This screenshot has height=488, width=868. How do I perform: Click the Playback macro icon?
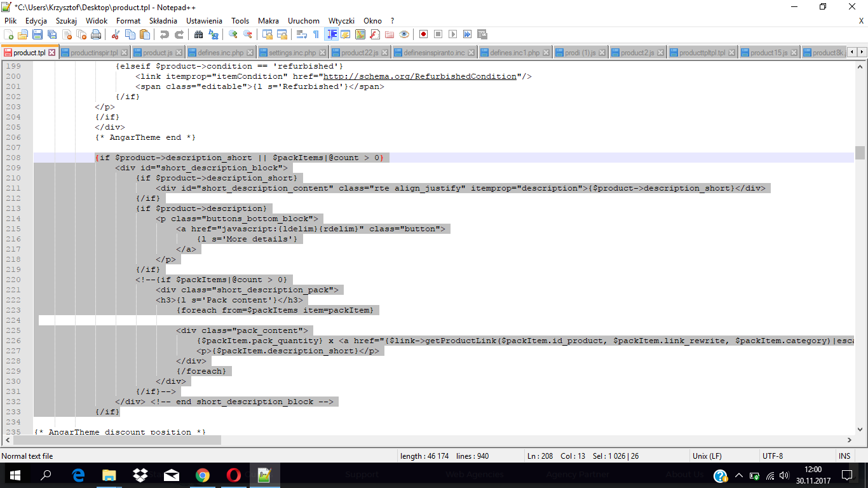click(x=453, y=34)
